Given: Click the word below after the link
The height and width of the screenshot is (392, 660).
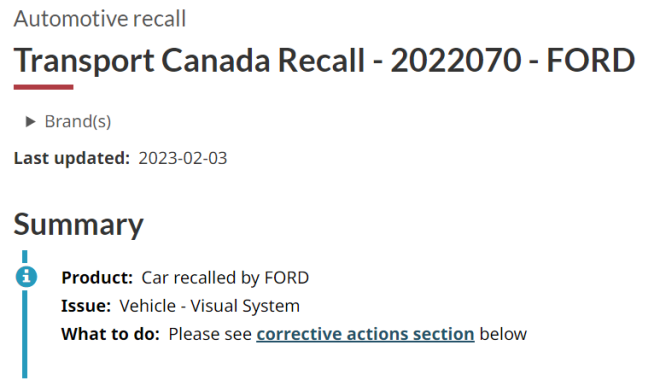Looking at the screenshot, I should pos(503,334).
